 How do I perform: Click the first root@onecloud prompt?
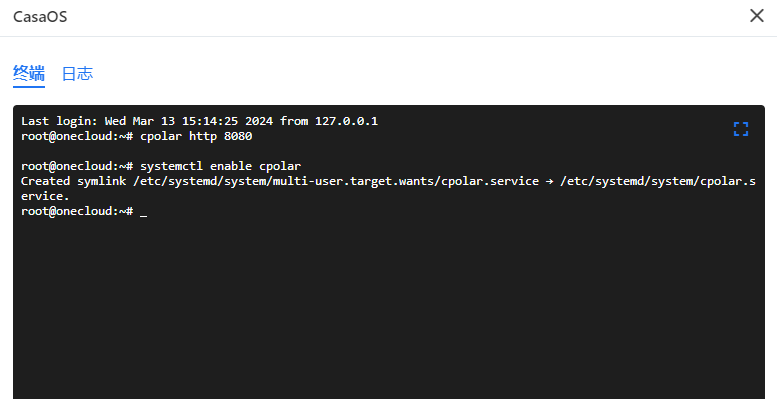coord(77,136)
